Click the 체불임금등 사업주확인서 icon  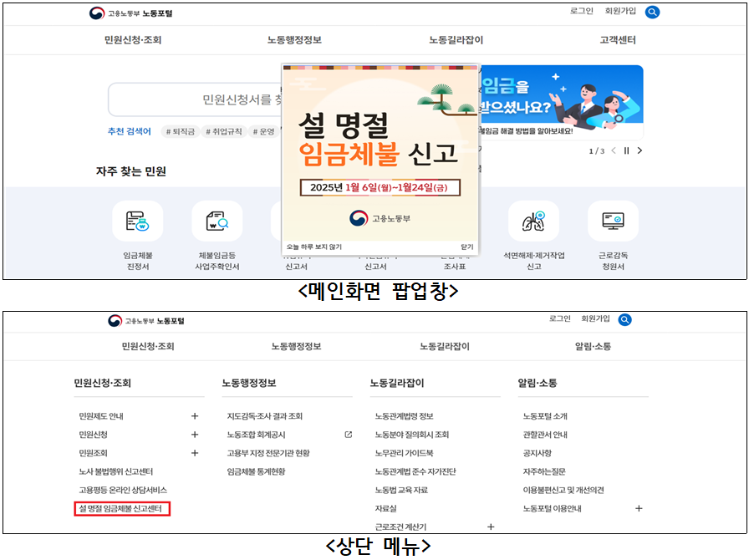pyautogui.click(x=217, y=221)
